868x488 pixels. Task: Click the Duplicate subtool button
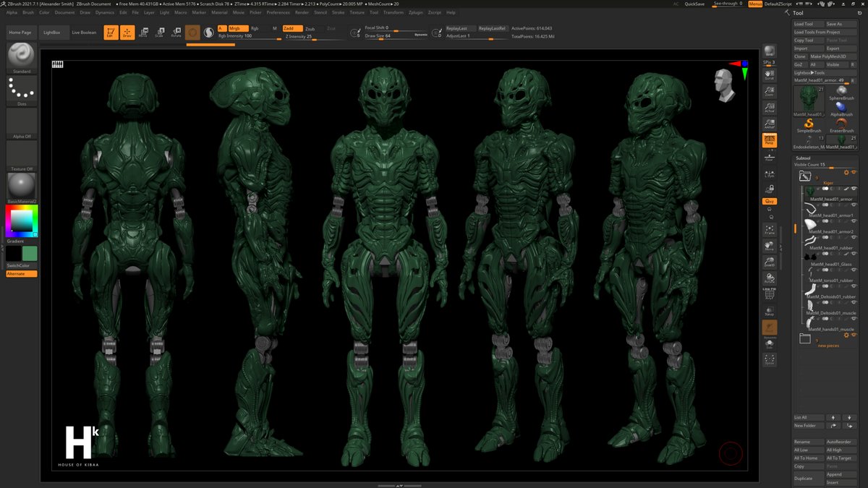point(809,479)
